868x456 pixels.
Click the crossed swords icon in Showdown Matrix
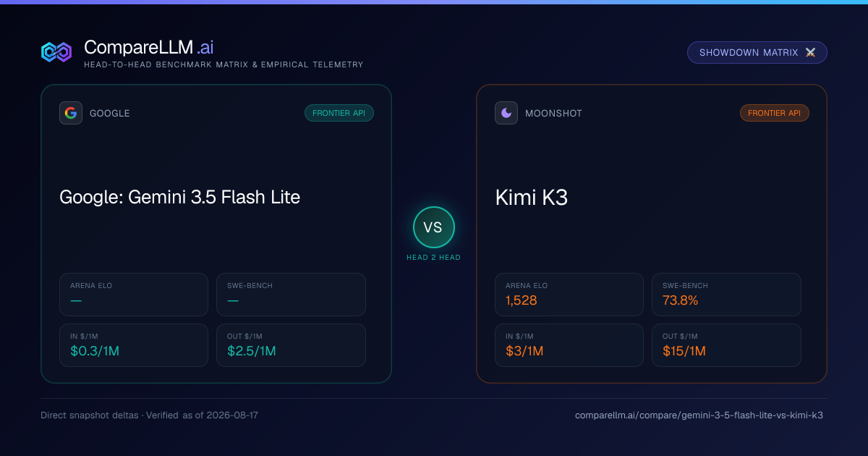[810, 53]
